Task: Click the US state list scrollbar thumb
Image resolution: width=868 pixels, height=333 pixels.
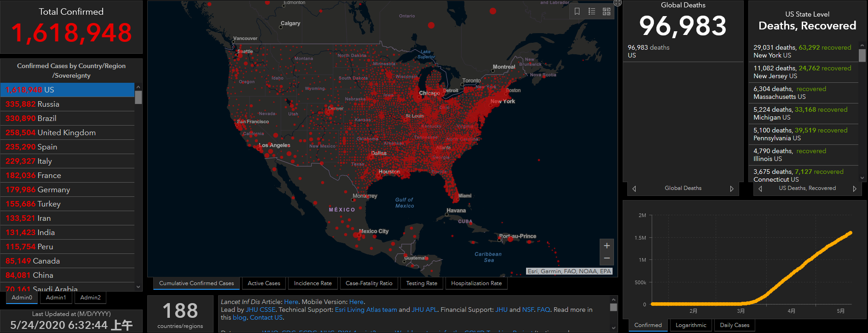Action: 862,55
